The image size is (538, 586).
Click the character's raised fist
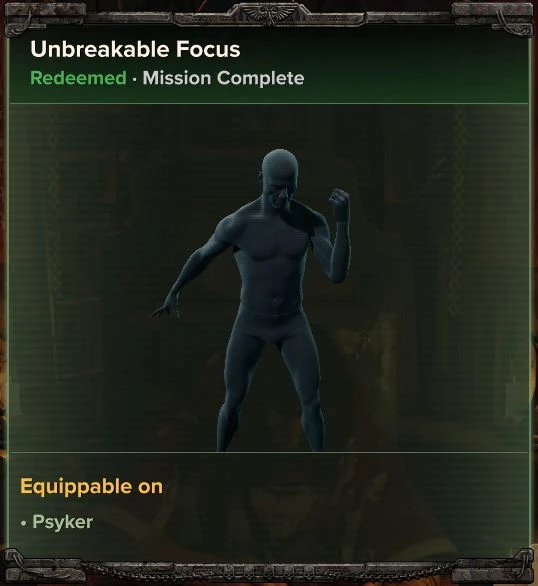pyautogui.click(x=339, y=205)
